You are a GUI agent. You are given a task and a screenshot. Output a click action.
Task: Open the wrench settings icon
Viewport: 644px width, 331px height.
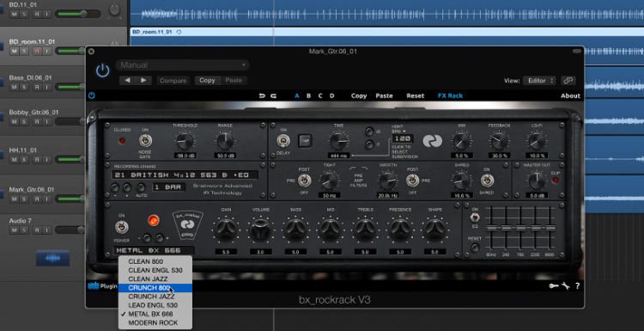[566, 286]
